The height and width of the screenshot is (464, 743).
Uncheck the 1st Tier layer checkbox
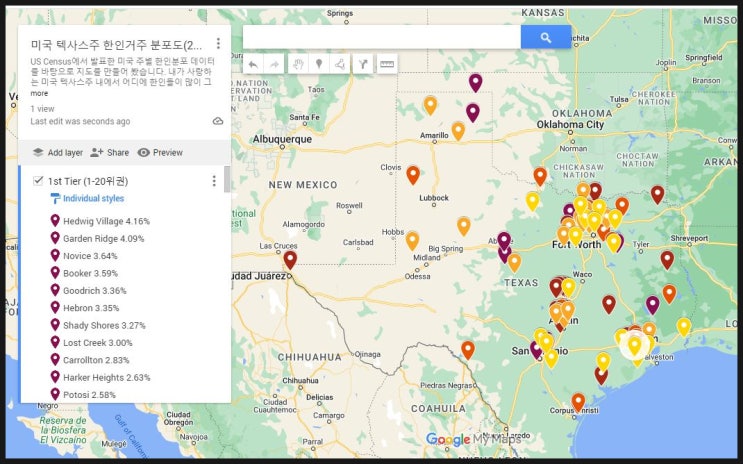pos(38,181)
